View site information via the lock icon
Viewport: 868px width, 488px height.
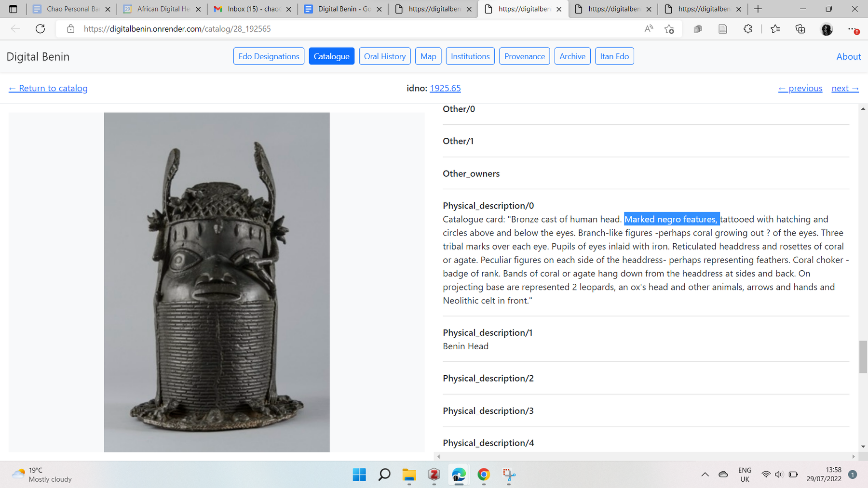[x=71, y=29]
